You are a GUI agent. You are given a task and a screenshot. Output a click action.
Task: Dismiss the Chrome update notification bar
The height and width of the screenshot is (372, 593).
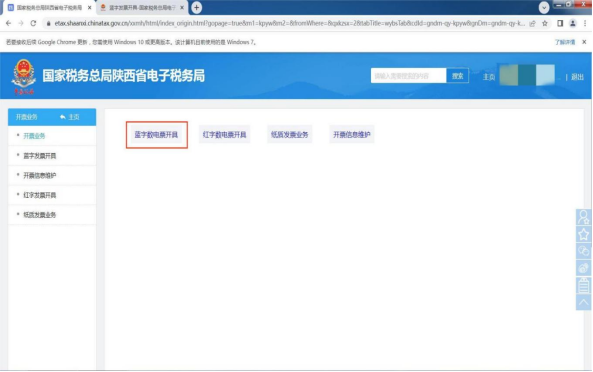point(584,42)
